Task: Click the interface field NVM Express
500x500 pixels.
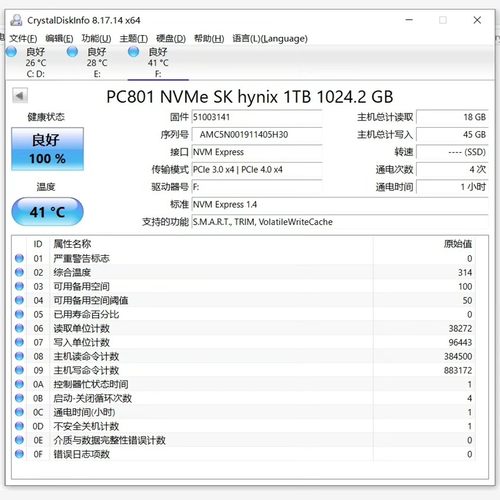Action: click(257, 152)
